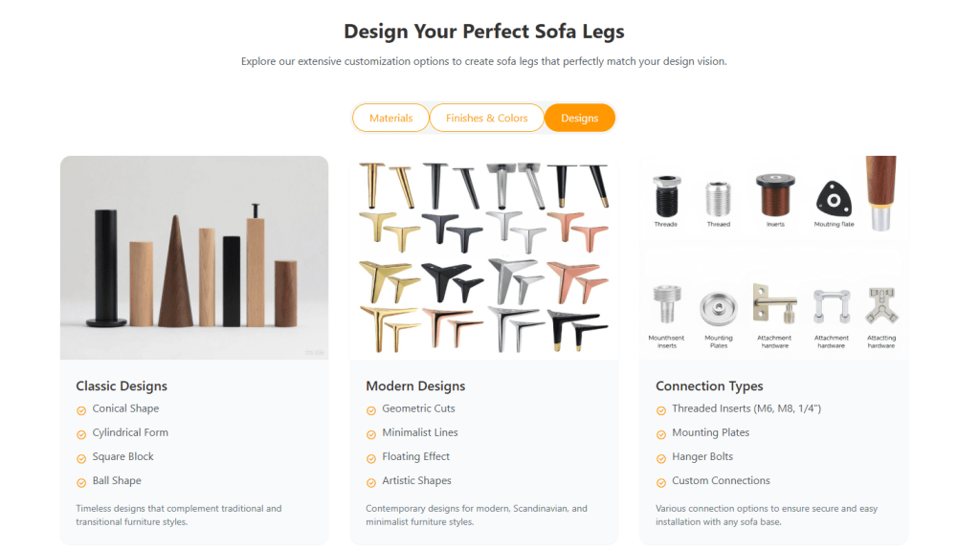Select the check icon next to Geometric Cuts

[371, 408]
